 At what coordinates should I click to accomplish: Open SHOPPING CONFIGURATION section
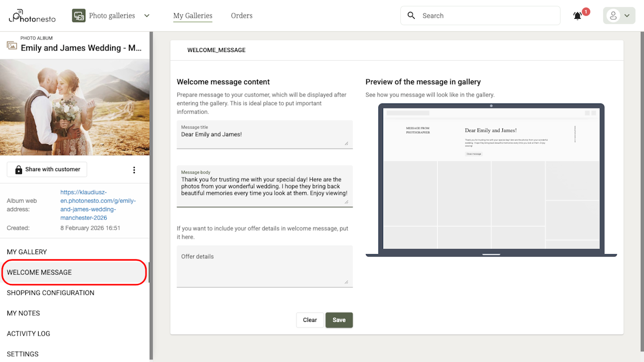50,293
